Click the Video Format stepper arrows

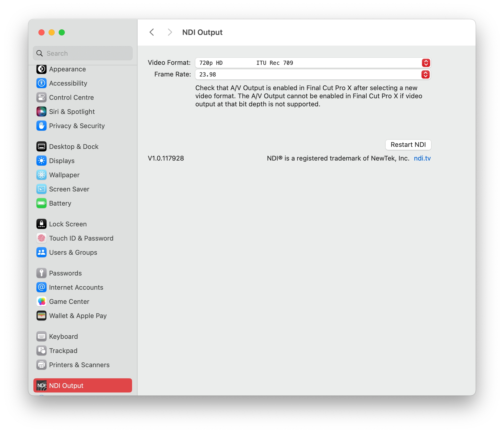(x=426, y=63)
